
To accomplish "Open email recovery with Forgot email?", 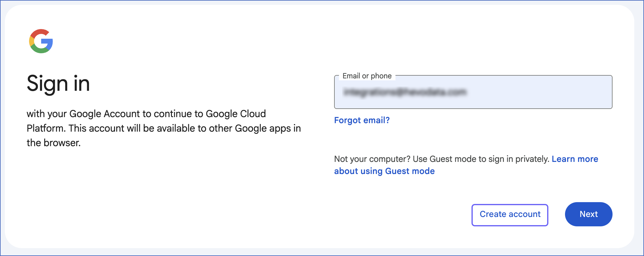I will click(362, 120).
